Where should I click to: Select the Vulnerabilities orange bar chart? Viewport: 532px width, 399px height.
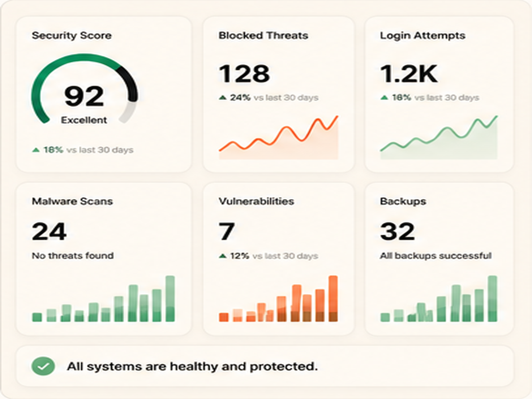(278, 299)
